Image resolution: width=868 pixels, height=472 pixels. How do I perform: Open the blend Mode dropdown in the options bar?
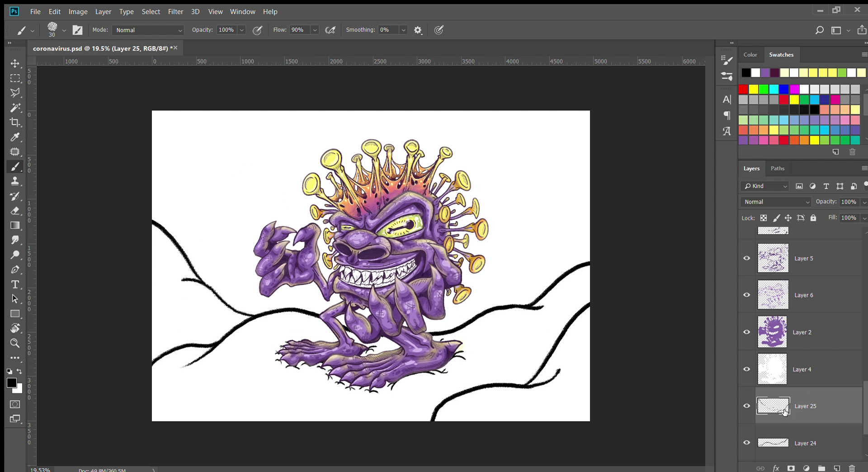[148, 30]
